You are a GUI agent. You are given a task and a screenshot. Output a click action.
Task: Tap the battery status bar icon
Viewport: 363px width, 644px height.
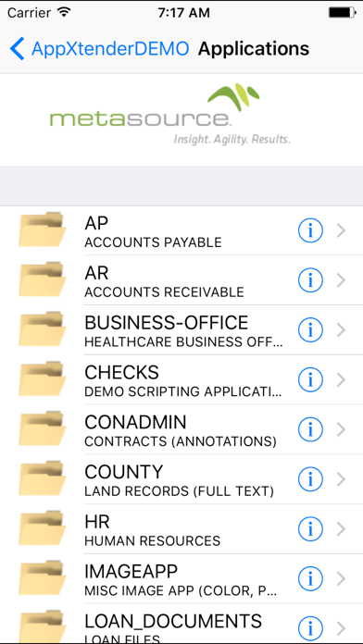[x=342, y=12]
